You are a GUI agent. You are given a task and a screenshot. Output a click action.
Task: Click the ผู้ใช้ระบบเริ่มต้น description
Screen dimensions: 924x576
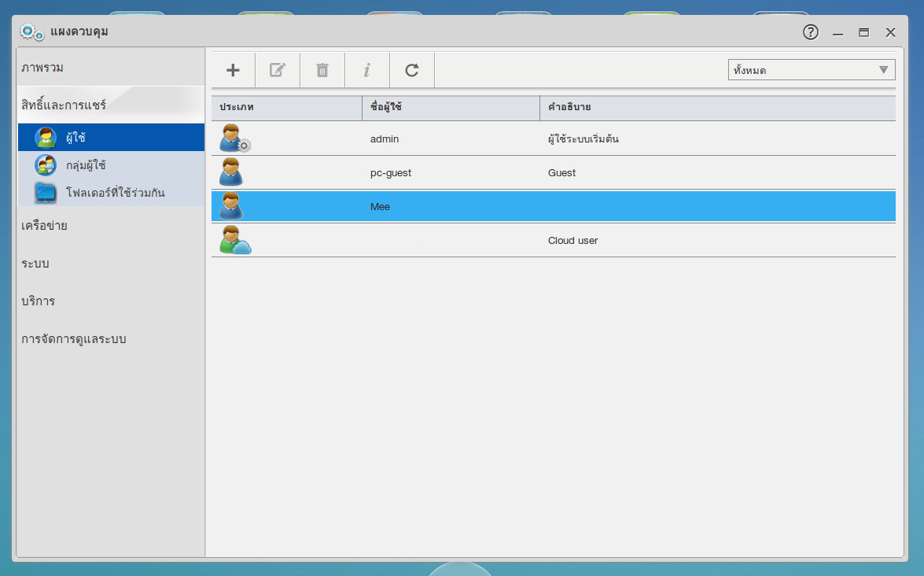[x=583, y=139]
